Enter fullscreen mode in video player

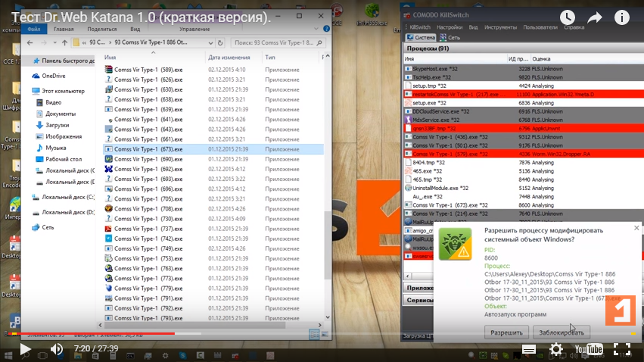pyautogui.click(x=622, y=349)
